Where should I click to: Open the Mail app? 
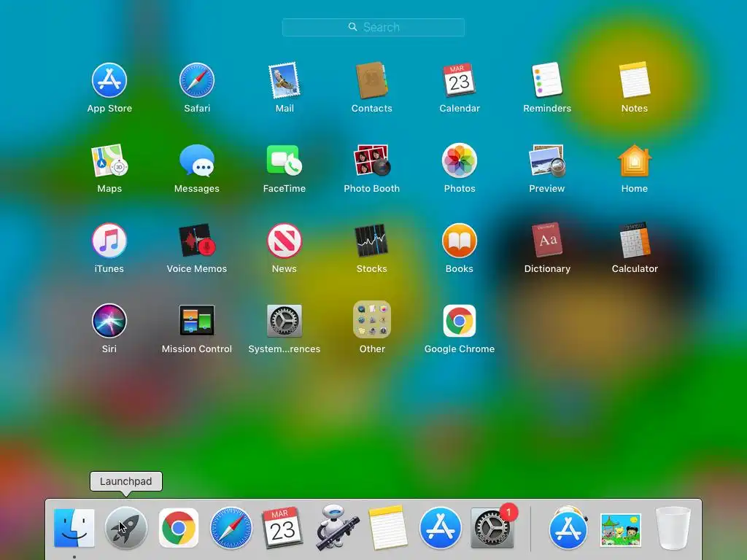tap(285, 80)
